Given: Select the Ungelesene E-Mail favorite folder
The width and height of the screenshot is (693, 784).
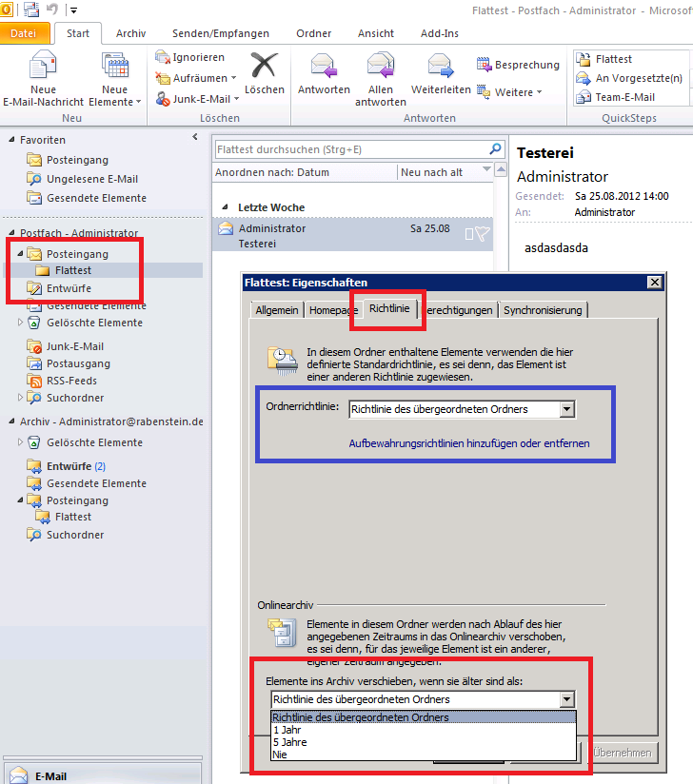Looking at the screenshot, I should [x=91, y=179].
